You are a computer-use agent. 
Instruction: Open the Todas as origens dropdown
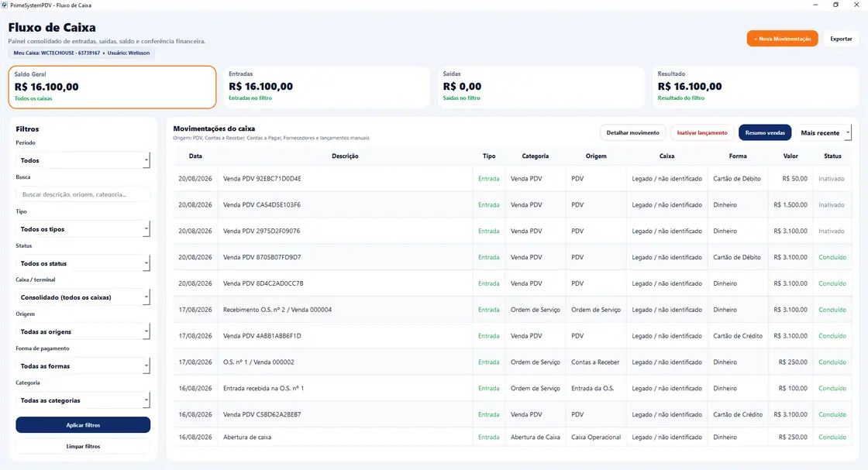tap(83, 331)
